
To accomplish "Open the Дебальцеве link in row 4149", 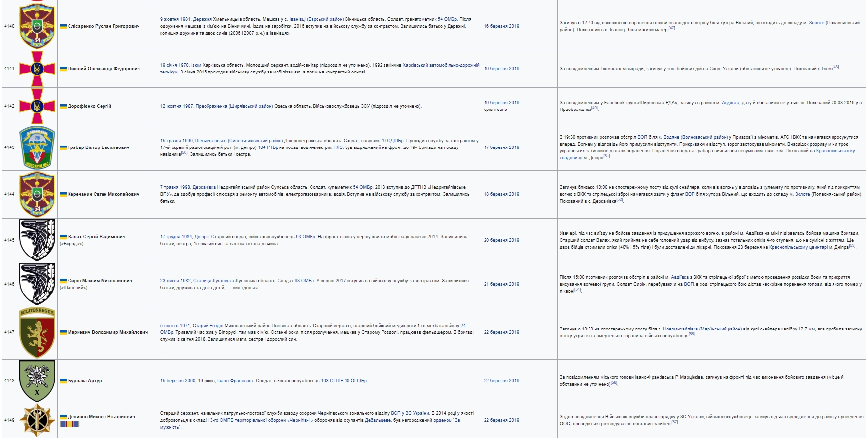I will pyautogui.click(x=378, y=420).
